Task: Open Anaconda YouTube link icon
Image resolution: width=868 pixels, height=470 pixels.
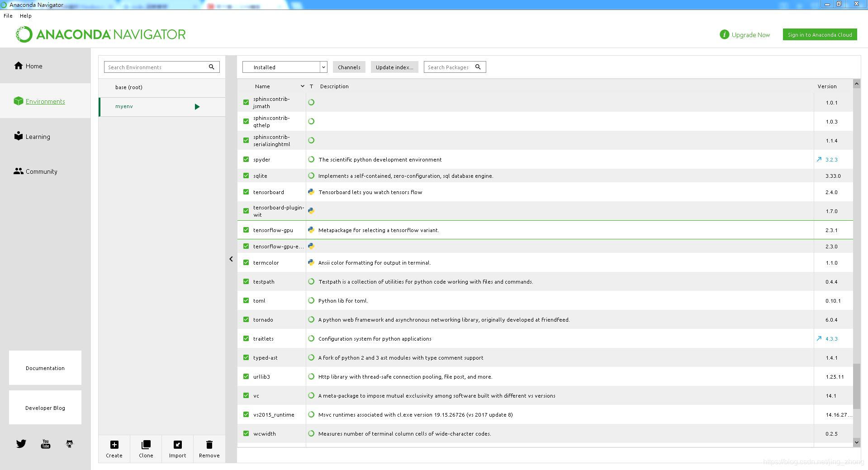Action: click(46, 444)
